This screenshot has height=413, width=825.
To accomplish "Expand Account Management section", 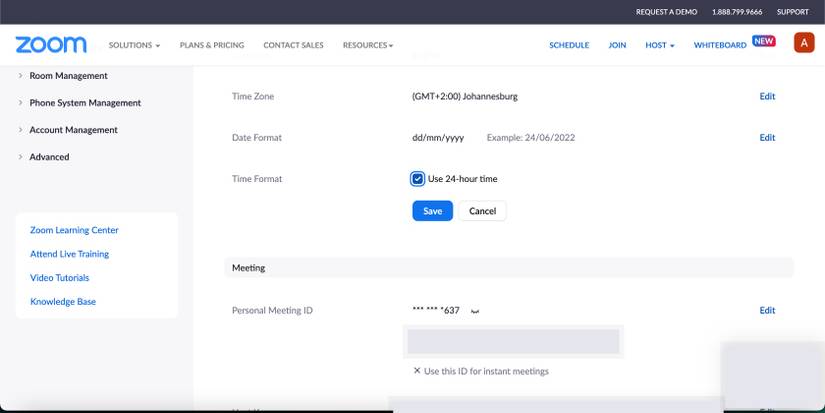I will click(68, 130).
